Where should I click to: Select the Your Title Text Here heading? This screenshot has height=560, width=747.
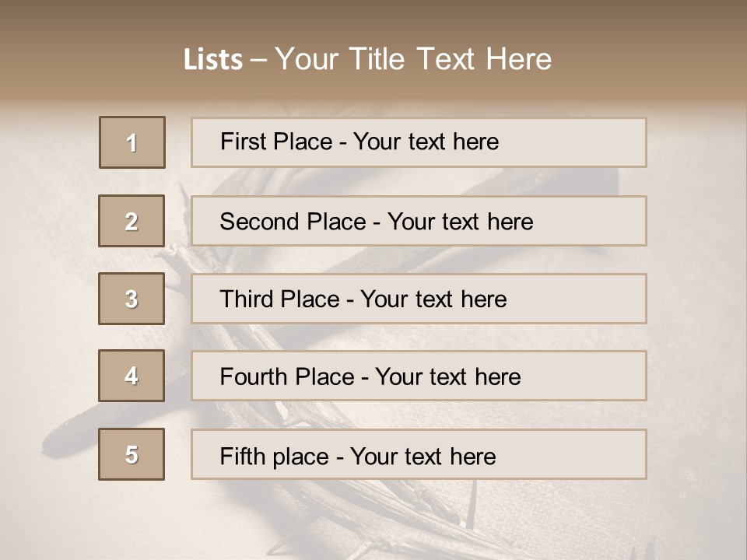click(x=413, y=59)
